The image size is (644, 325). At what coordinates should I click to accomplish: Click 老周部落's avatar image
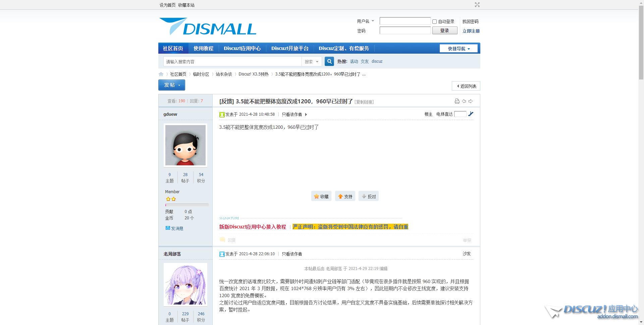(x=185, y=284)
